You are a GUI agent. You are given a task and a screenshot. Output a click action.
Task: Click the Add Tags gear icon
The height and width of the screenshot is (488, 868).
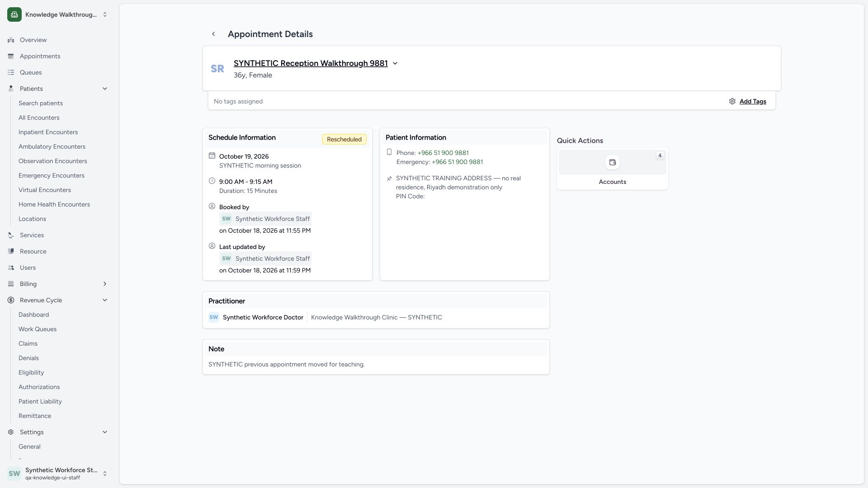tap(732, 101)
